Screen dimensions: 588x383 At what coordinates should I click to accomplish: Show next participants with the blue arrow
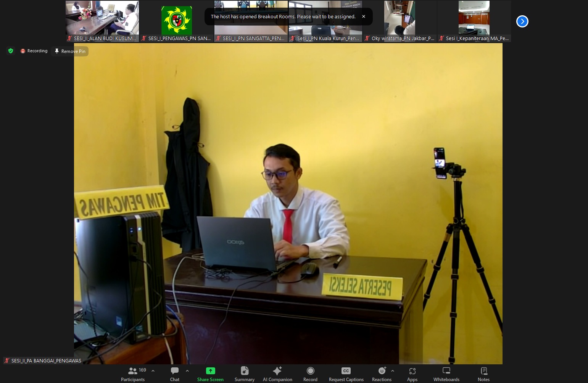pos(522,21)
